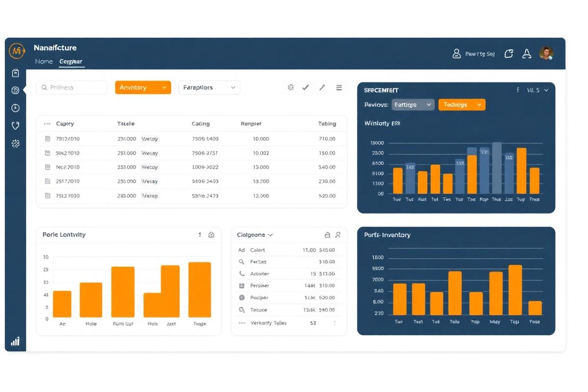Click the Pewrtg Saj user name
Screen dimensions: 588x392
[x=480, y=54]
